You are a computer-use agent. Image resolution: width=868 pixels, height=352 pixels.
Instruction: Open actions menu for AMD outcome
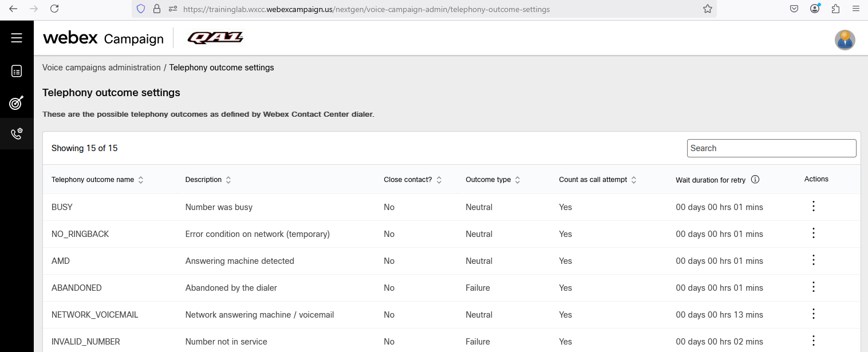pyautogui.click(x=813, y=260)
